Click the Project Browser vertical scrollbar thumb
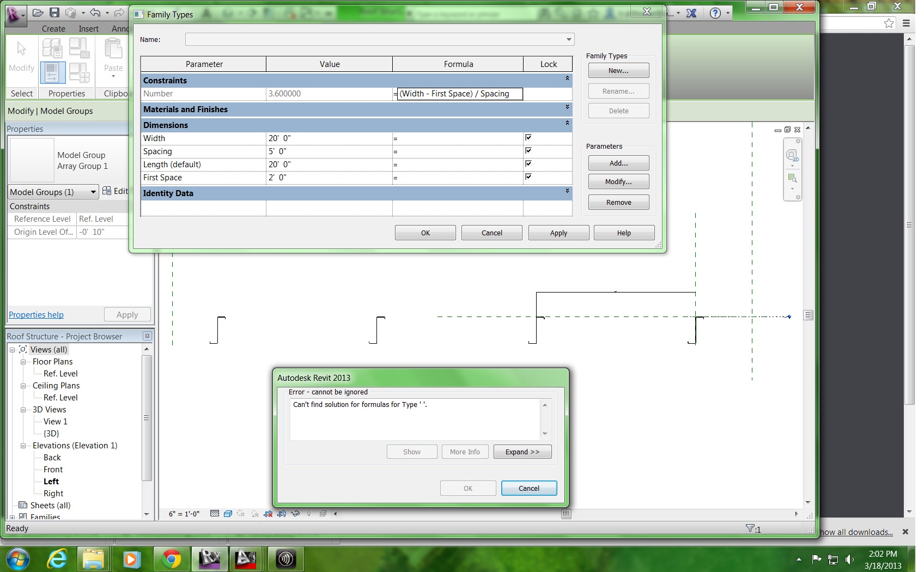Screen dimensions: 924x572 (146, 418)
